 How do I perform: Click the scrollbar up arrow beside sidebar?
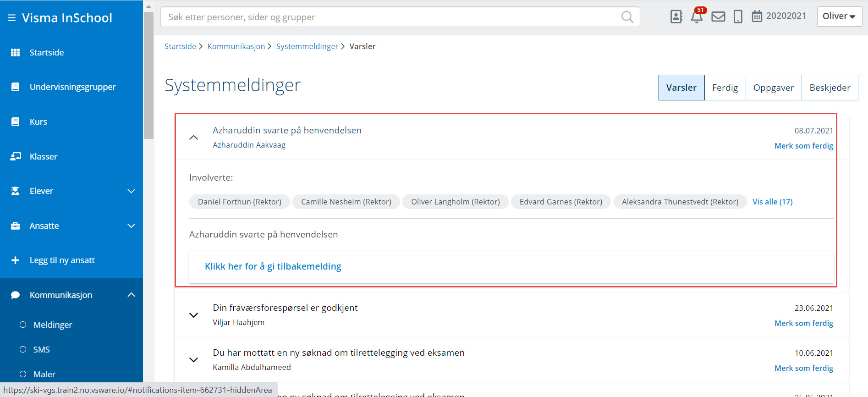pyautogui.click(x=148, y=6)
